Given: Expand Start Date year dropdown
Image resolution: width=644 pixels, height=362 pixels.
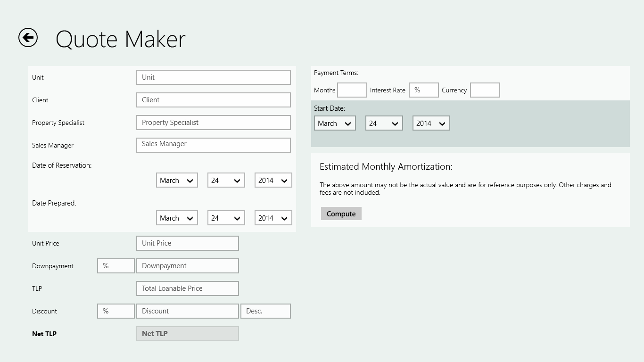Looking at the screenshot, I should click(x=431, y=123).
